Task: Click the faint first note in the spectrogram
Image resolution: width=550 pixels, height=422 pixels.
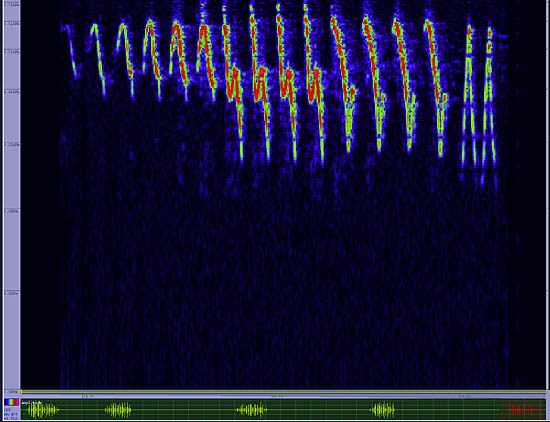Action: [71, 52]
